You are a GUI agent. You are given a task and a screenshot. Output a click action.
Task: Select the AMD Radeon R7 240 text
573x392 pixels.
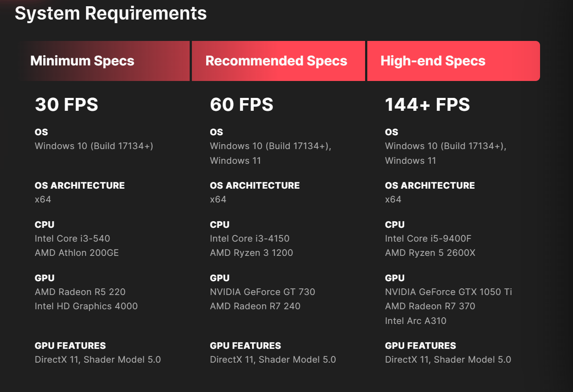click(255, 306)
